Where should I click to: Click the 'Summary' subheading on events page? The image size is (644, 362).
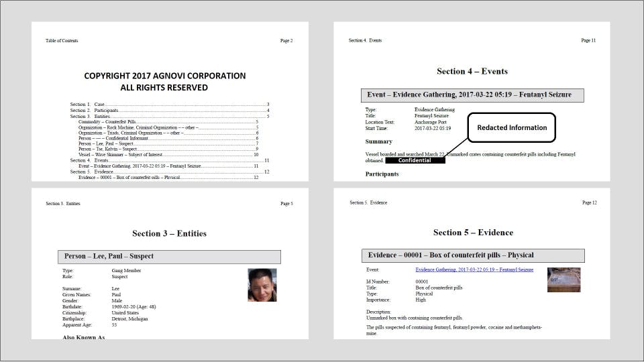378,141
